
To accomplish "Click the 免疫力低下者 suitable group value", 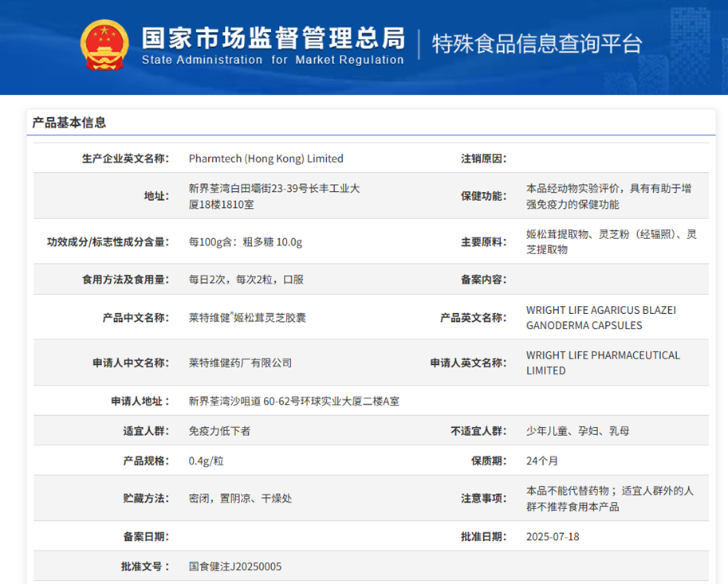I will pyautogui.click(x=219, y=431).
